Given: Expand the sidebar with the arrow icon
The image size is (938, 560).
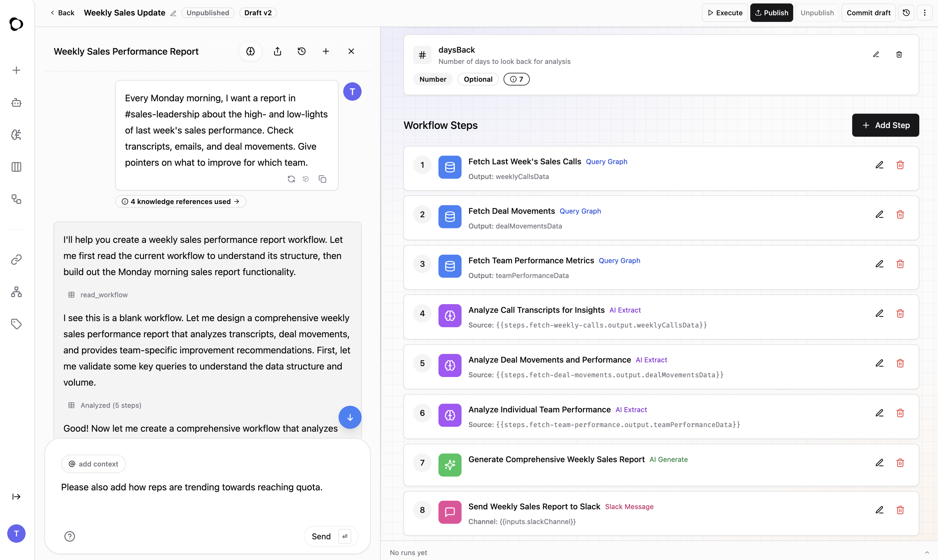Looking at the screenshot, I should 16,497.
